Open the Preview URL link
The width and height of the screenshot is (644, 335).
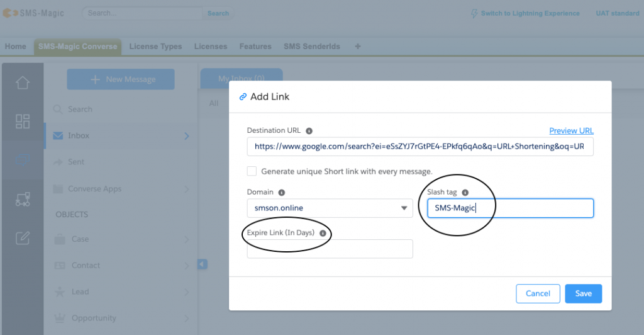coord(571,131)
